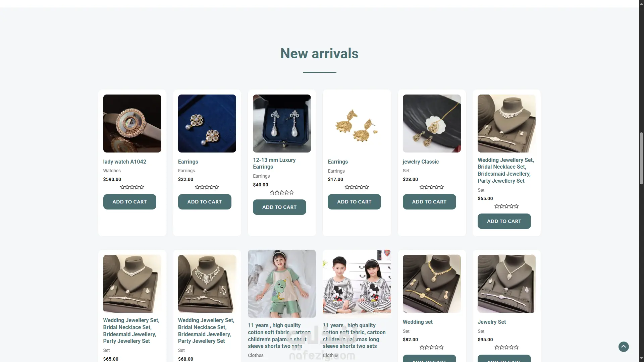Add lady watch A1042 to cart
This screenshot has width=644, height=362.
tap(129, 202)
